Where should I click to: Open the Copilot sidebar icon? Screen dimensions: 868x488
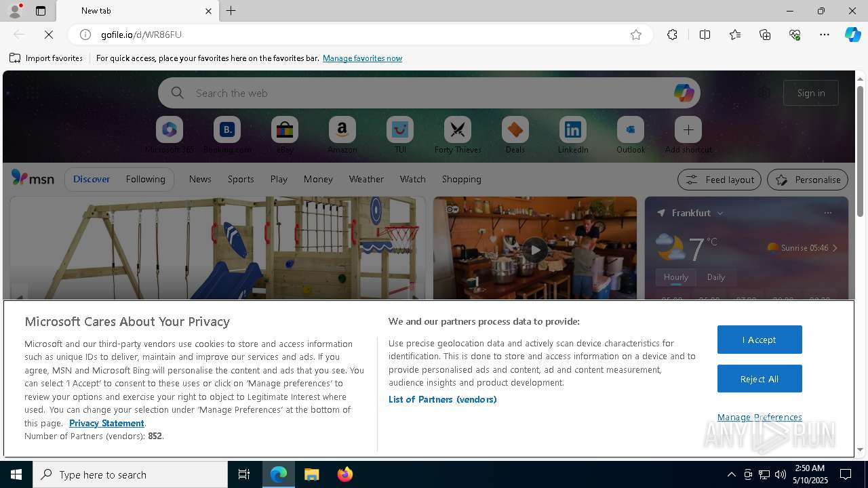click(x=852, y=35)
